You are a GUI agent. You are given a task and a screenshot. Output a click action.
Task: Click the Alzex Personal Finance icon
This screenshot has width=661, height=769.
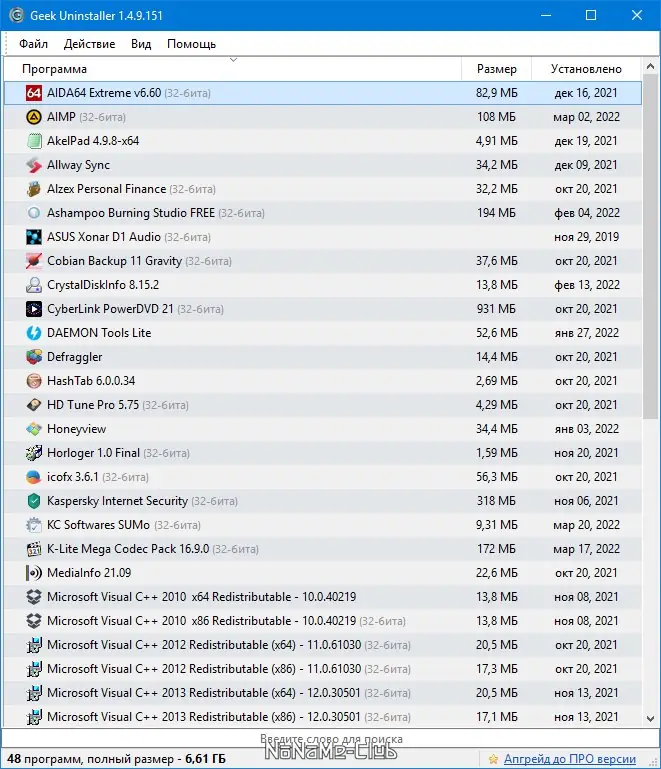(34, 189)
